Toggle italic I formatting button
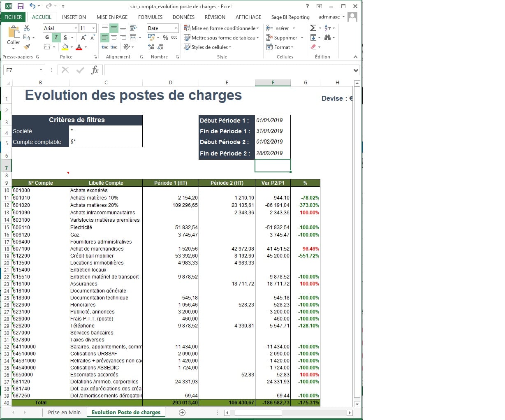Viewport: 505px width, 420px height. 56,37
